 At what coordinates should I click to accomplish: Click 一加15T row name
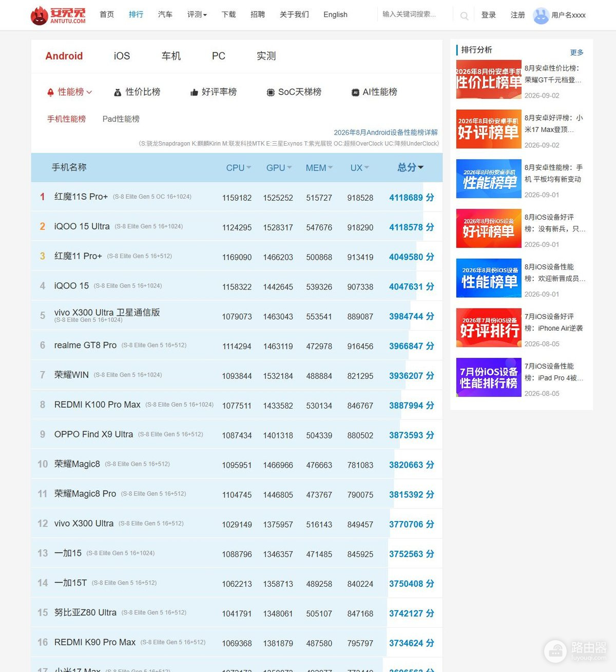click(x=70, y=583)
